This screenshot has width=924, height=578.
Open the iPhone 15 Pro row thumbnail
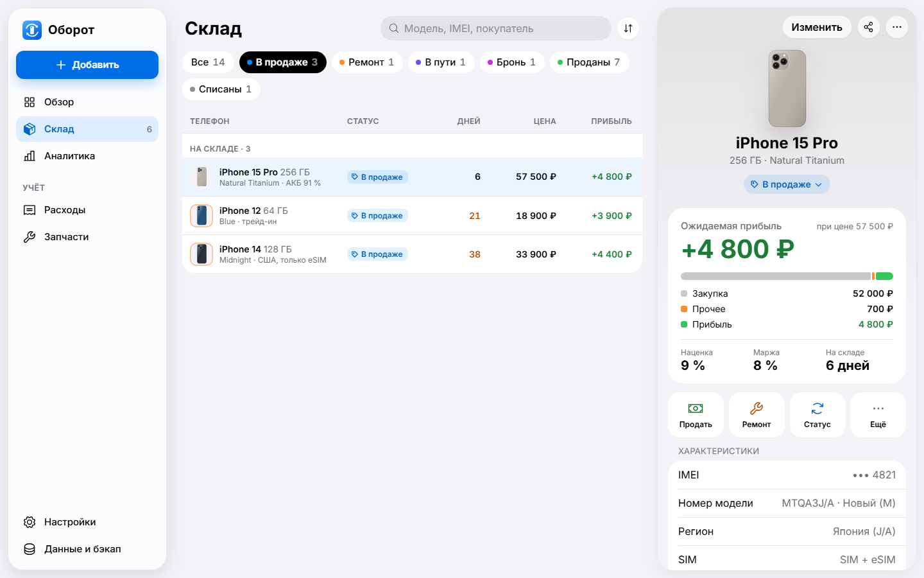201,177
